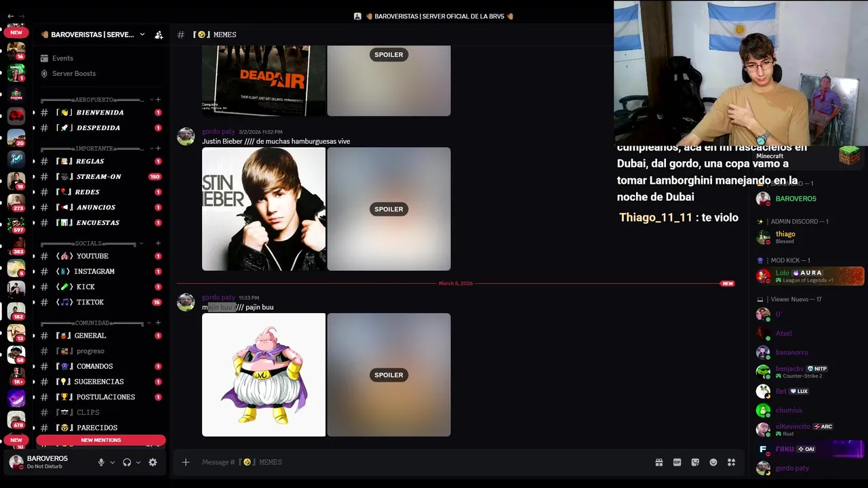The height and width of the screenshot is (488, 868).
Task: Open the emoji picker
Action: pyautogui.click(x=713, y=462)
